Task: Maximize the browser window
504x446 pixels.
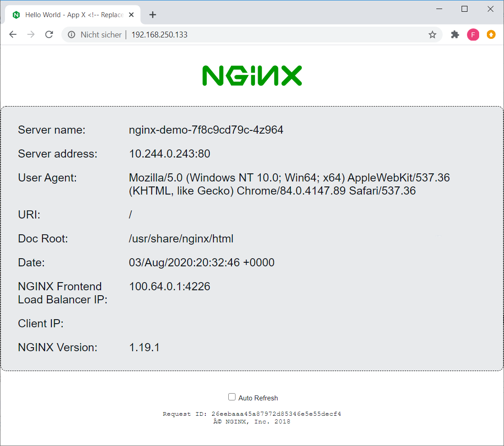Action: (464, 9)
